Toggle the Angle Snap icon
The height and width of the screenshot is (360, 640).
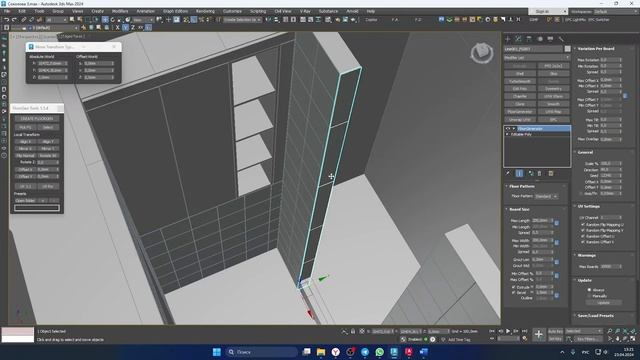(194, 20)
